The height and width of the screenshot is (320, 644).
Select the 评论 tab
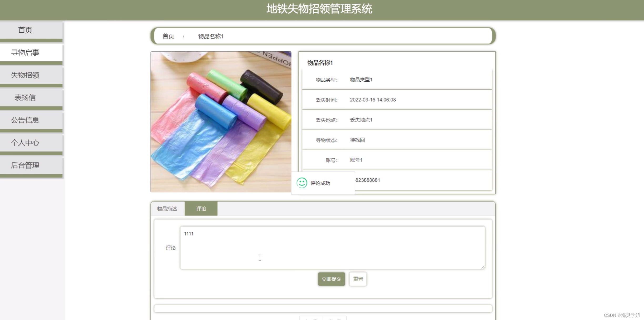point(201,209)
